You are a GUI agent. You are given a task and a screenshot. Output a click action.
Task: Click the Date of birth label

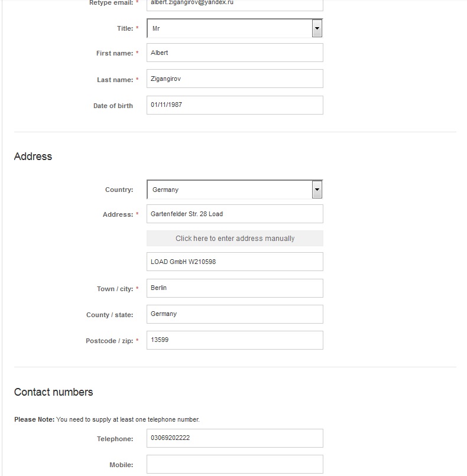click(x=113, y=106)
